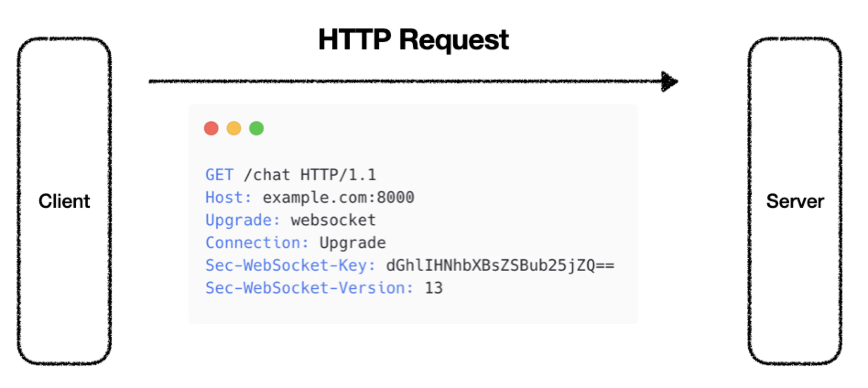Click the Host: header name

[228, 197]
